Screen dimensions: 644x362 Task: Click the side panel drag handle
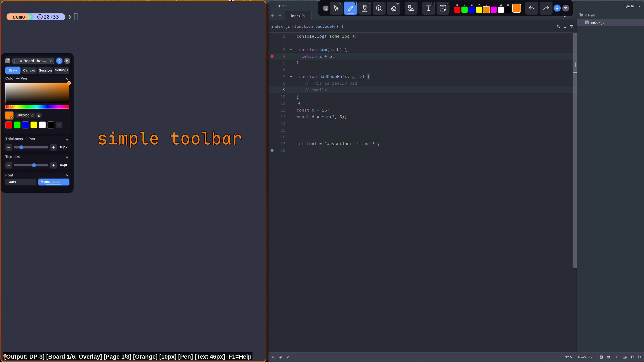pyautogui.click(x=8, y=61)
